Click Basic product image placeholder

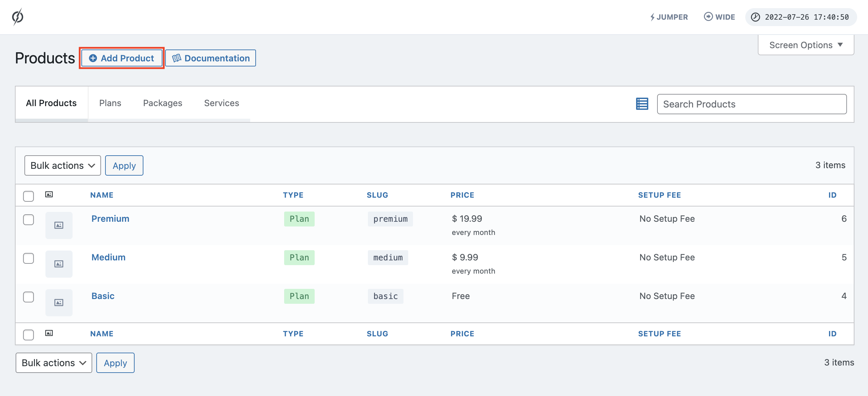(59, 303)
